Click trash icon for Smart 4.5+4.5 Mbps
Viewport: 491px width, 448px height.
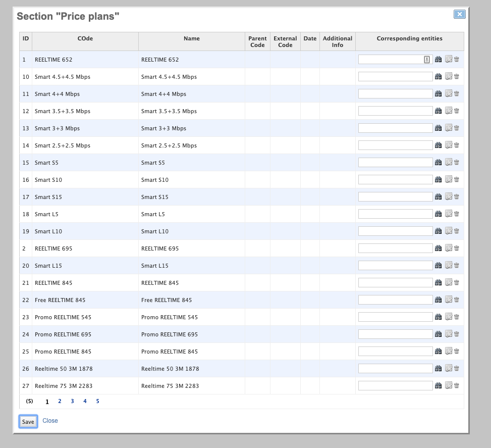point(457,76)
